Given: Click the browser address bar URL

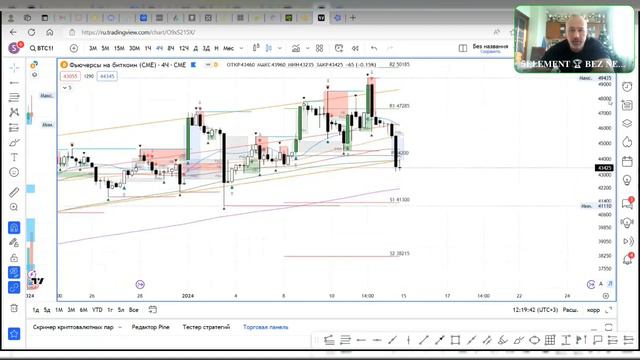Looking at the screenshot, I should [x=138, y=32].
